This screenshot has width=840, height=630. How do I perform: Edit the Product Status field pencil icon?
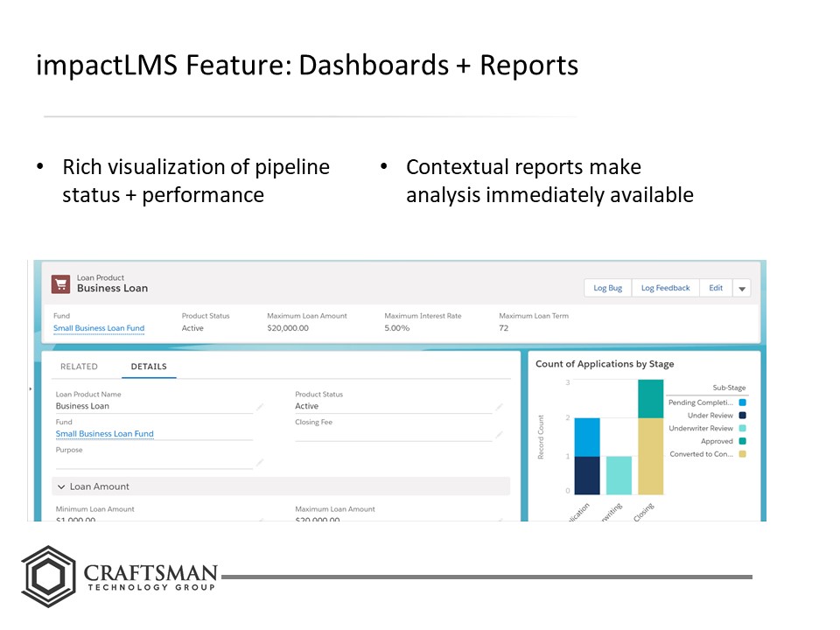click(499, 407)
